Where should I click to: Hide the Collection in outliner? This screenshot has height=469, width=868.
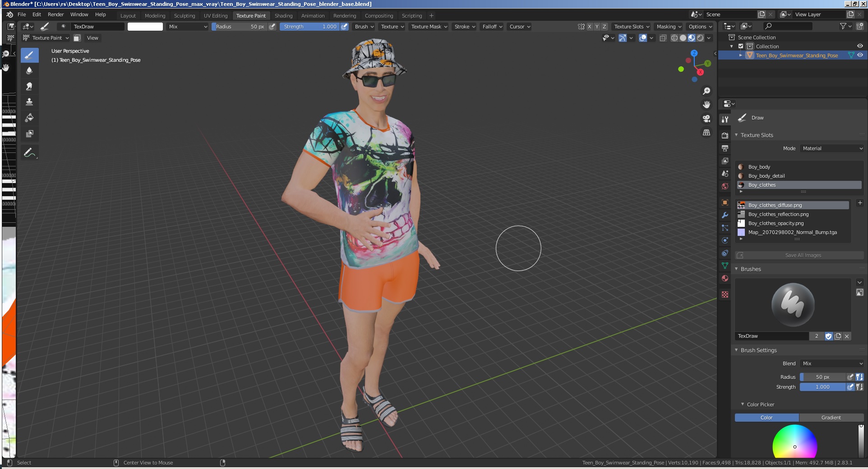[x=860, y=46]
